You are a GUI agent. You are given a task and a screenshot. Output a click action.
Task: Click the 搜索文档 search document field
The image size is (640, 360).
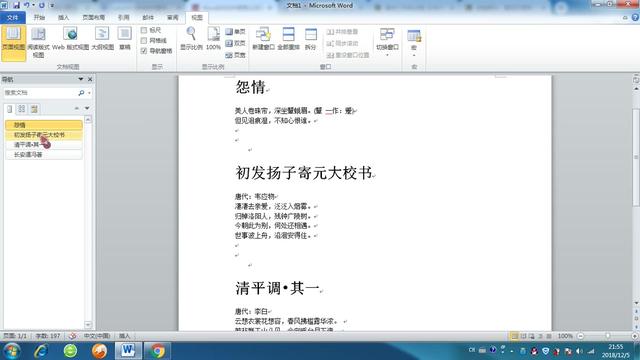40,93
